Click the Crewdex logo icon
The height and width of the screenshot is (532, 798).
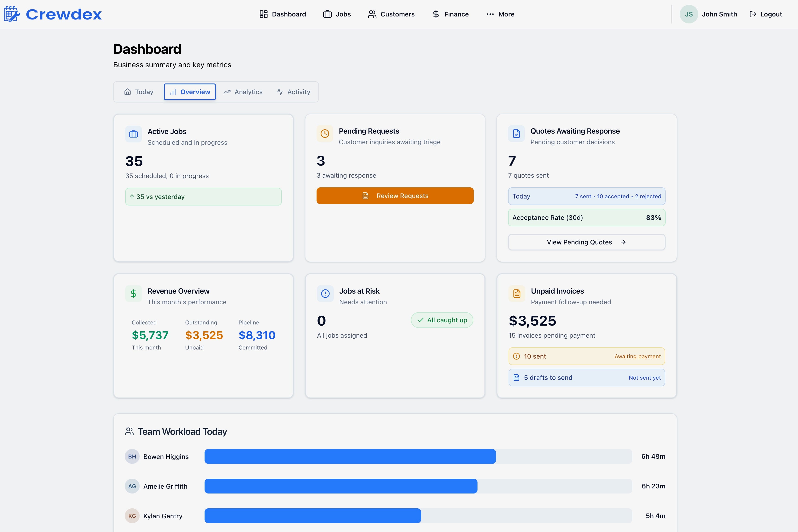pyautogui.click(x=12, y=14)
